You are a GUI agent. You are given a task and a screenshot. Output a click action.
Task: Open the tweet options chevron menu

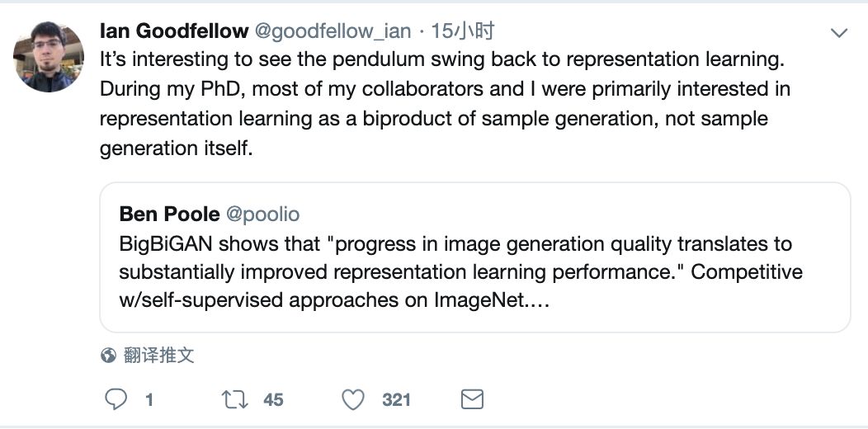[839, 34]
